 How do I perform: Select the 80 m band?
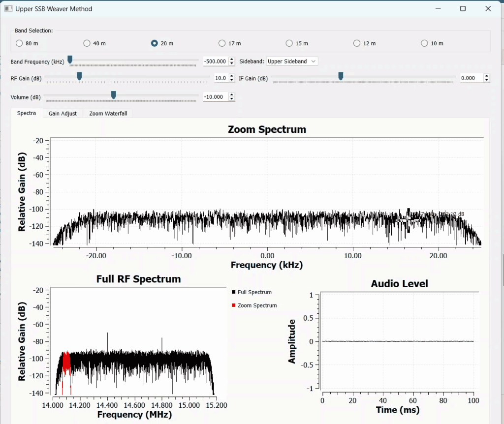[x=20, y=43]
